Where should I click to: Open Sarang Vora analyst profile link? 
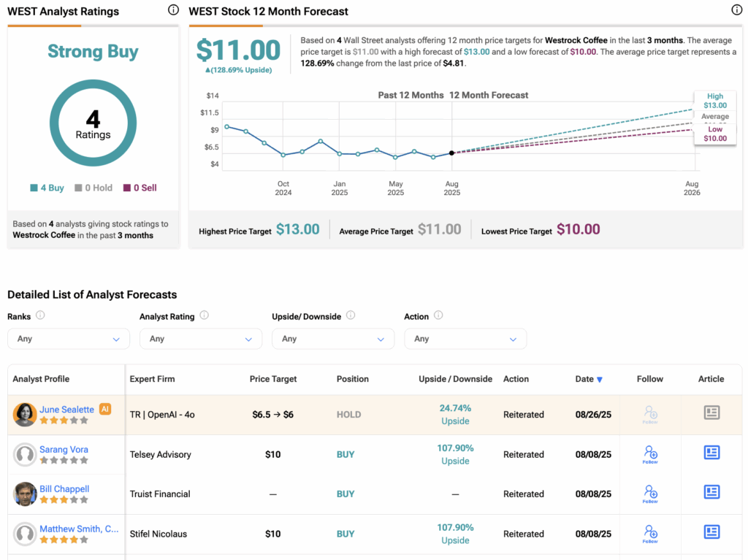pos(64,449)
